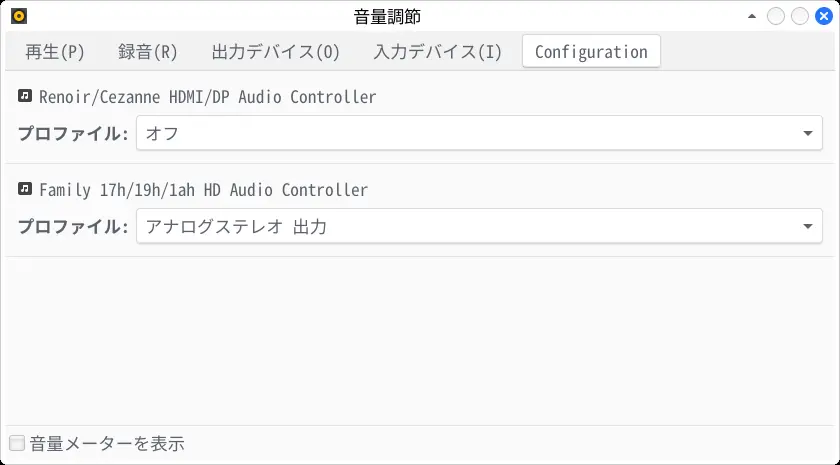Click the プロファイル label under the Family 17h controller

point(72,226)
